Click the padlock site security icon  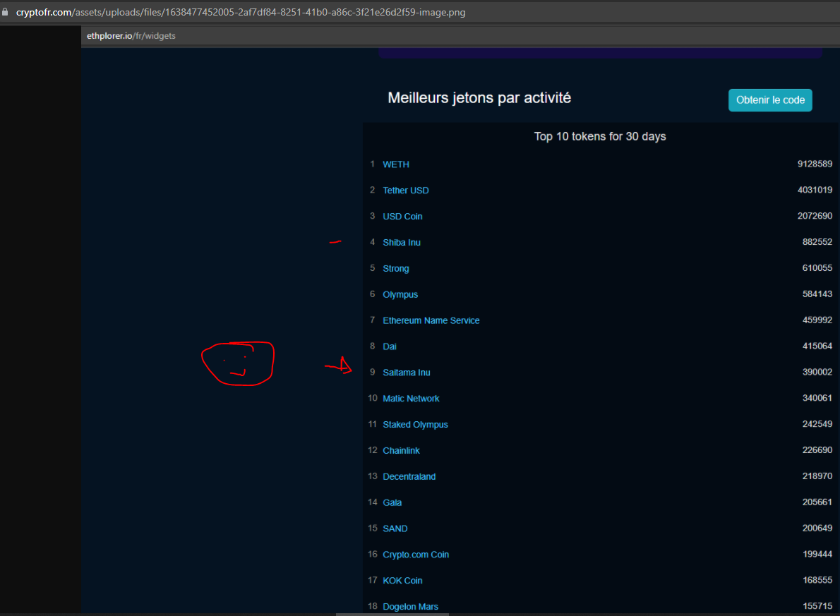tap(6, 13)
